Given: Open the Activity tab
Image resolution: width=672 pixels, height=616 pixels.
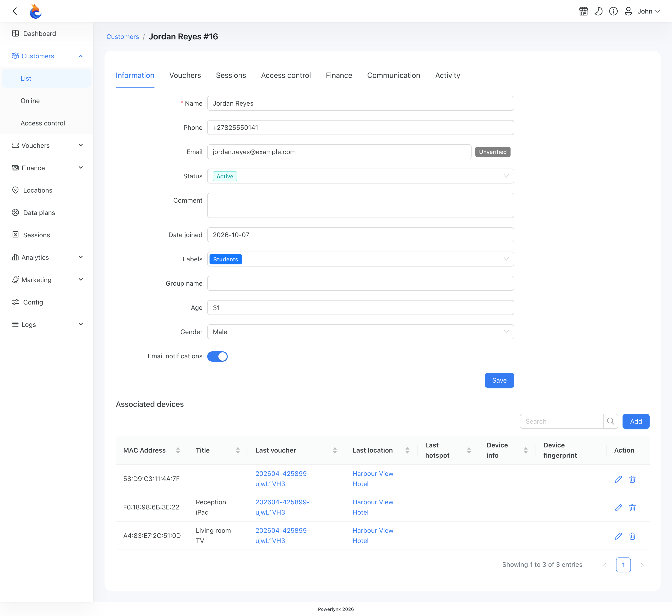Looking at the screenshot, I should [448, 75].
